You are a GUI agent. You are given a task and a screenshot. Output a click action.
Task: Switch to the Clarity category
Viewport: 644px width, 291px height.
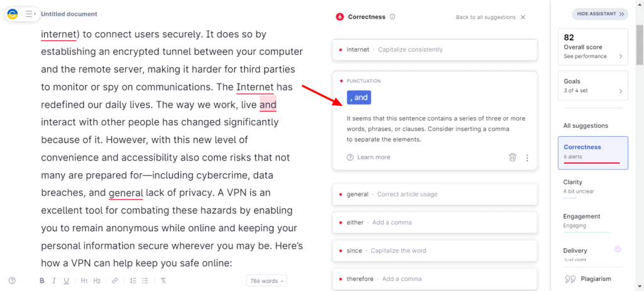(592, 186)
